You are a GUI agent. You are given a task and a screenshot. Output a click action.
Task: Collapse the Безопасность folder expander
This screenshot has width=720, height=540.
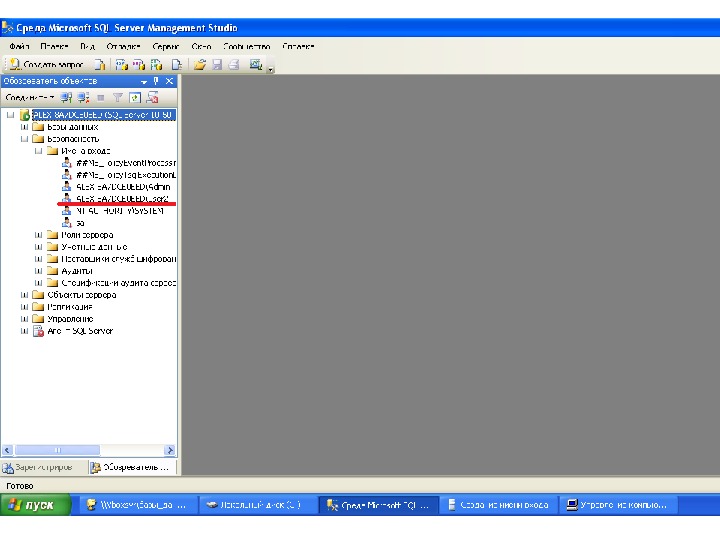click(x=24, y=139)
